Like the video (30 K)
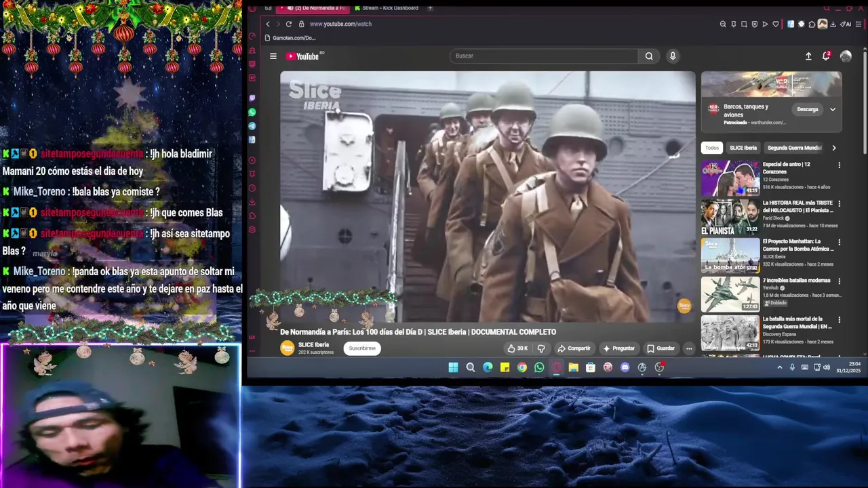 tap(517, 348)
